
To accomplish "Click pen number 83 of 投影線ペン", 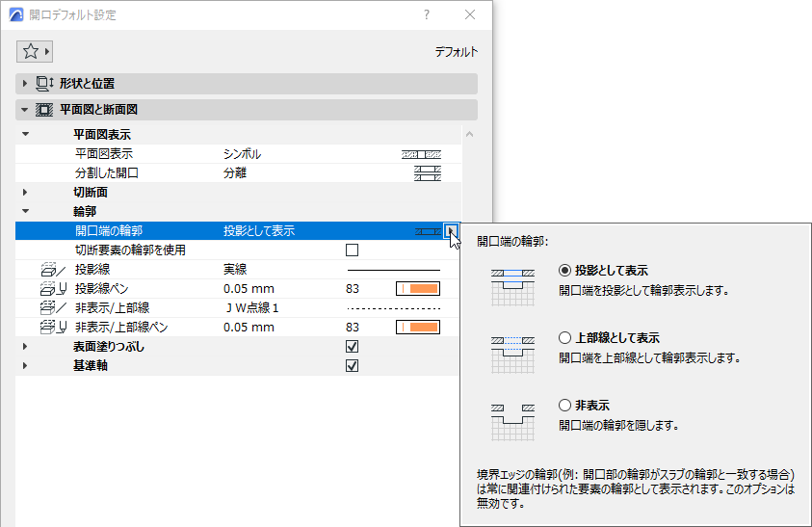I will [353, 289].
